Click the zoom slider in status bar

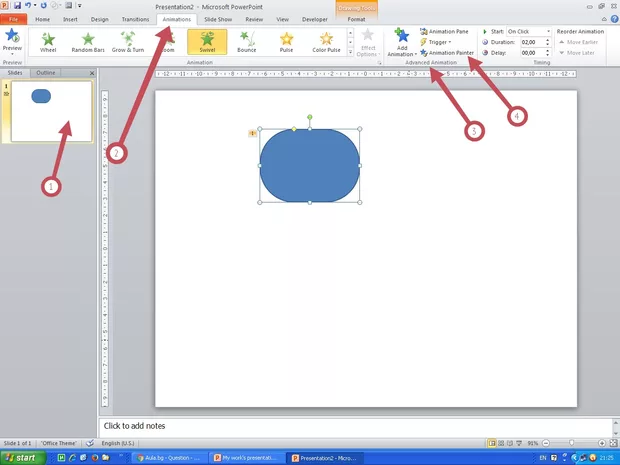[x=572, y=443]
